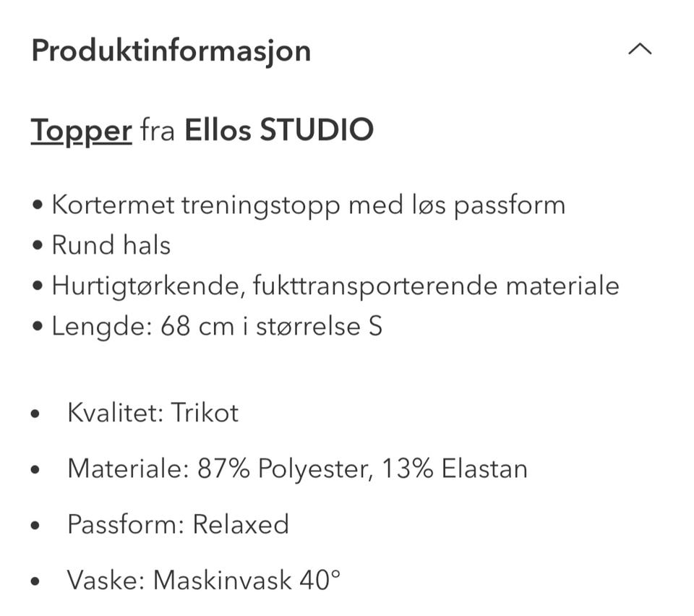The image size is (694, 616).
Task: Click the 'Rund hals' bullet text
Action: click(111, 246)
